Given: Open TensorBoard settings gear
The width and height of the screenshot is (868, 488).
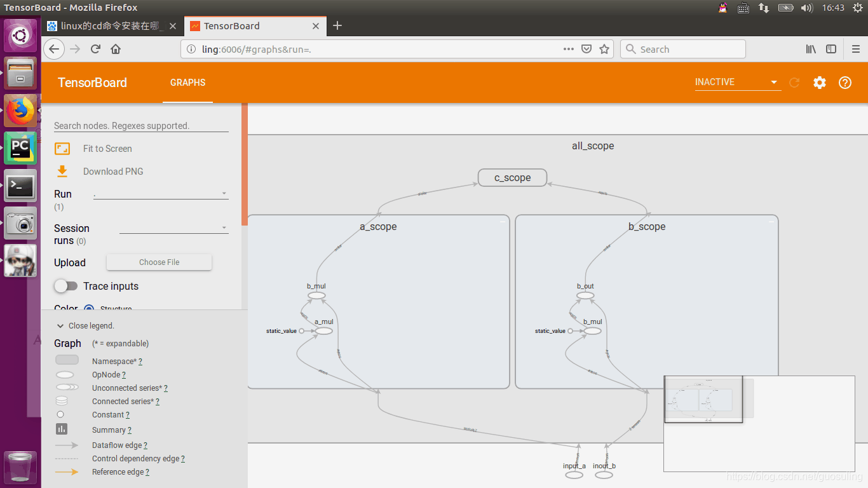Looking at the screenshot, I should 820,83.
